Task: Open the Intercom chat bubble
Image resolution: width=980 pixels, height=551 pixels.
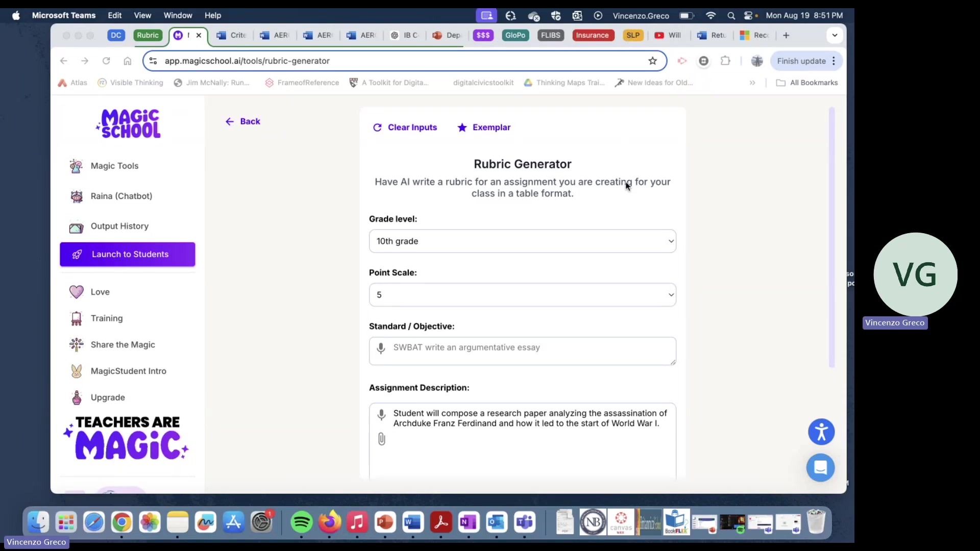Action: 820,468
